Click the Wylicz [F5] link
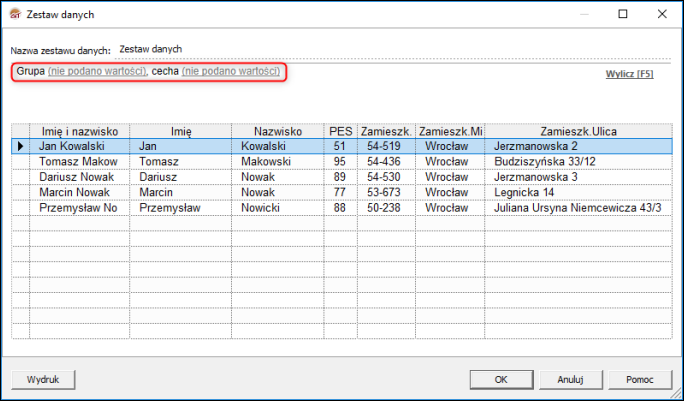This screenshot has width=684, height=401. [629, 74]
